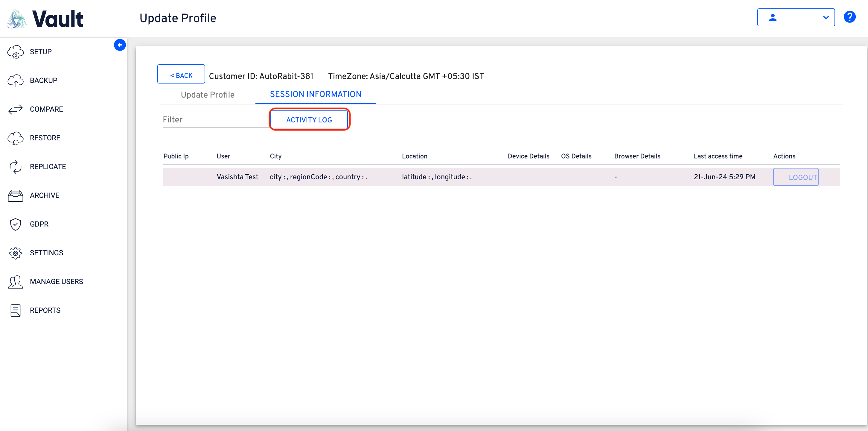Click the Compare arrows icon
The width and height of the screenshot is (868, 431).
16,109
